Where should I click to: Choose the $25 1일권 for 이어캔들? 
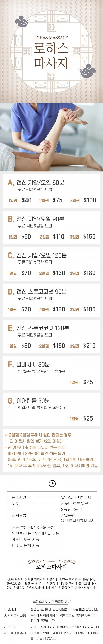[x=88, y=418]
